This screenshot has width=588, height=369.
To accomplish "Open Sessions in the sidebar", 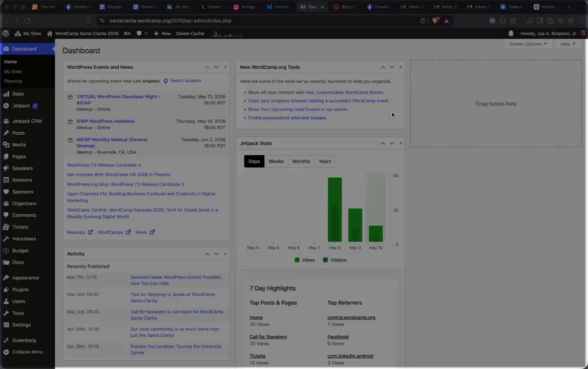I will click(x=22, y=180).
